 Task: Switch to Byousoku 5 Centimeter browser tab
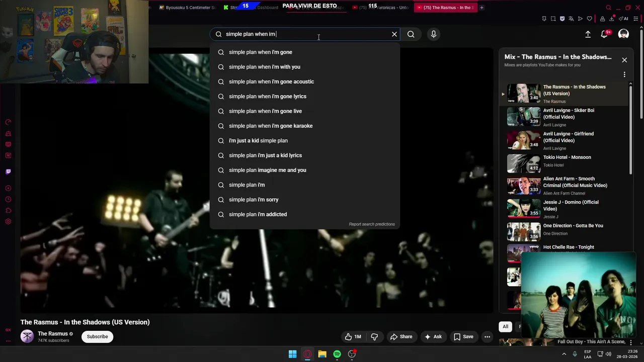click(x=187, y=8)
